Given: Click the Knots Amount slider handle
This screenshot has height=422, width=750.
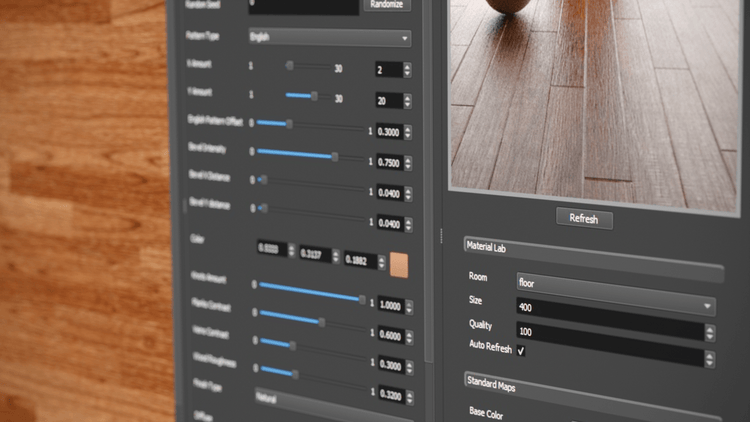Looking at the screenshot, I should click(362, 300).
